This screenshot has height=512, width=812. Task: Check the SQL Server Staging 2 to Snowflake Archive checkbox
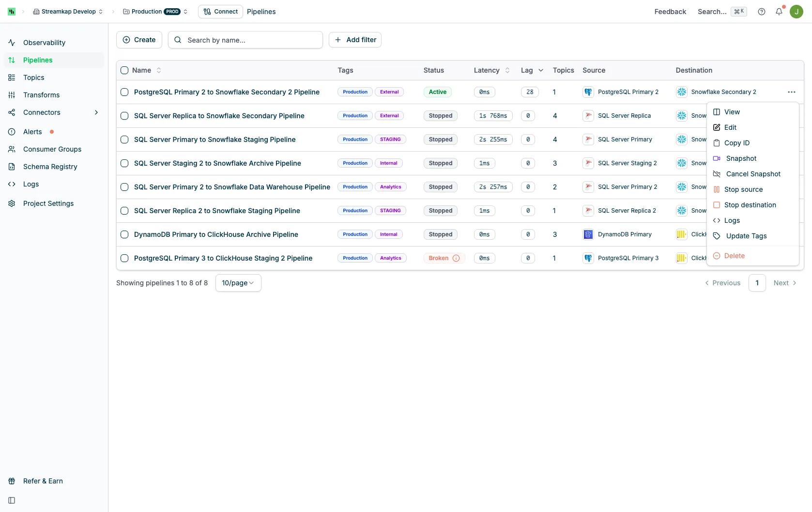(x=124, y=163)
